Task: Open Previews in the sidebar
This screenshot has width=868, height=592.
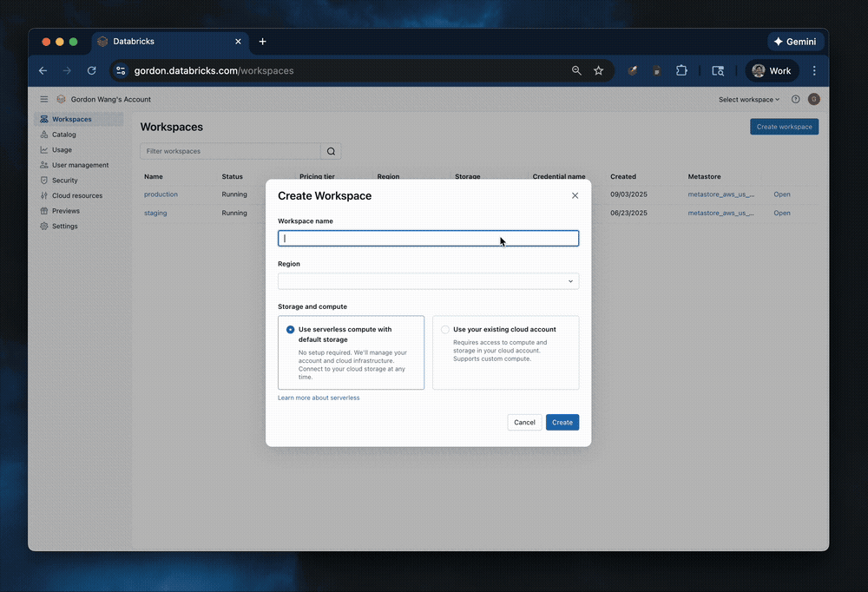Action: [x=79, y=210]
